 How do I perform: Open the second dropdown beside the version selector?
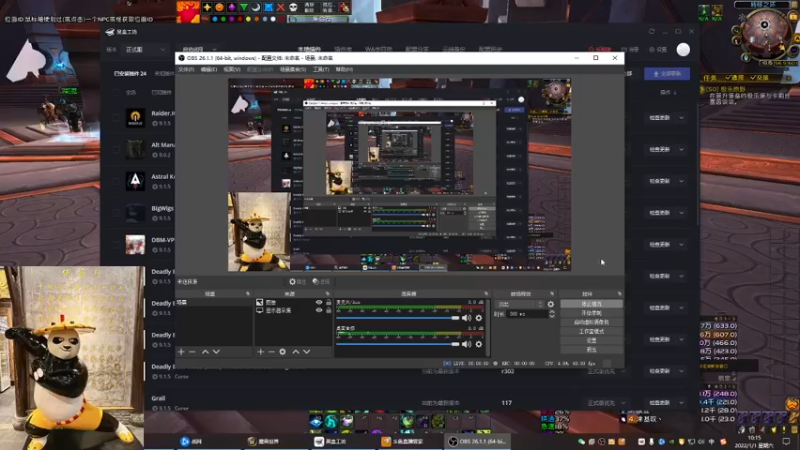pyautogui.click(x=199, y=49)
